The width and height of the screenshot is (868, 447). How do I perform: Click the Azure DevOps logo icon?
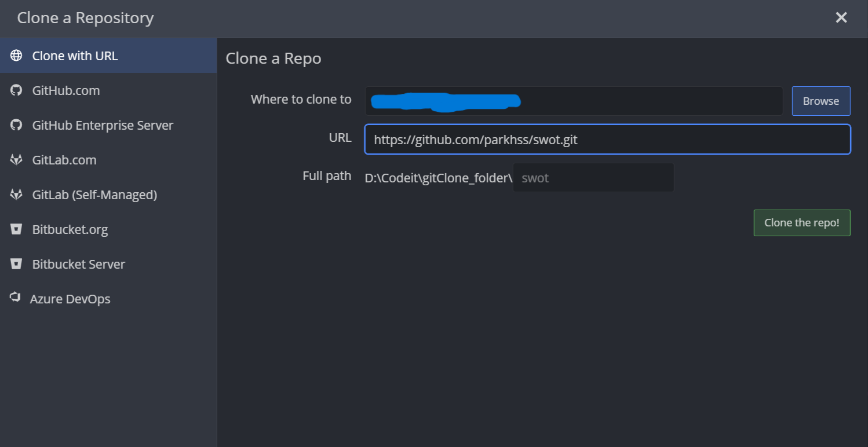[15, 298]
